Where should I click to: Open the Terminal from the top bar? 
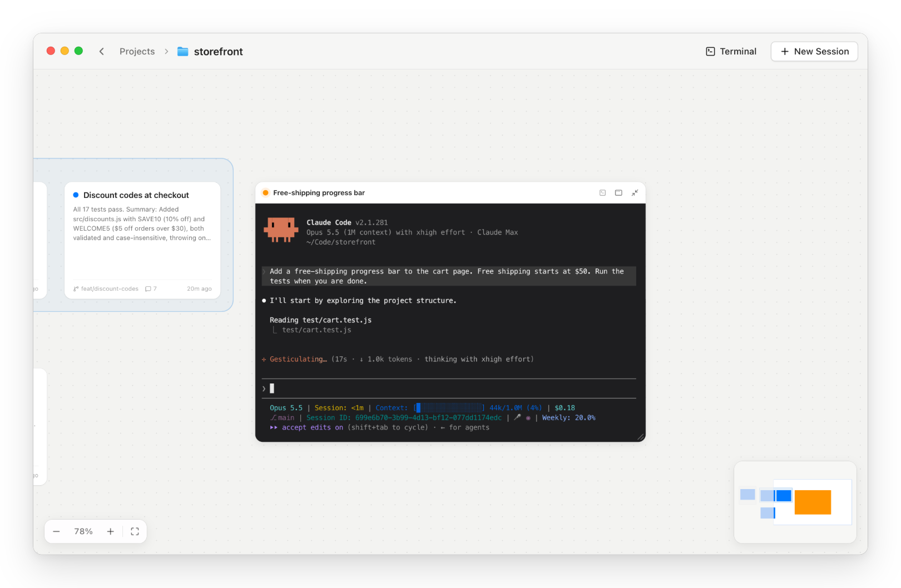[x=731, y=51]
